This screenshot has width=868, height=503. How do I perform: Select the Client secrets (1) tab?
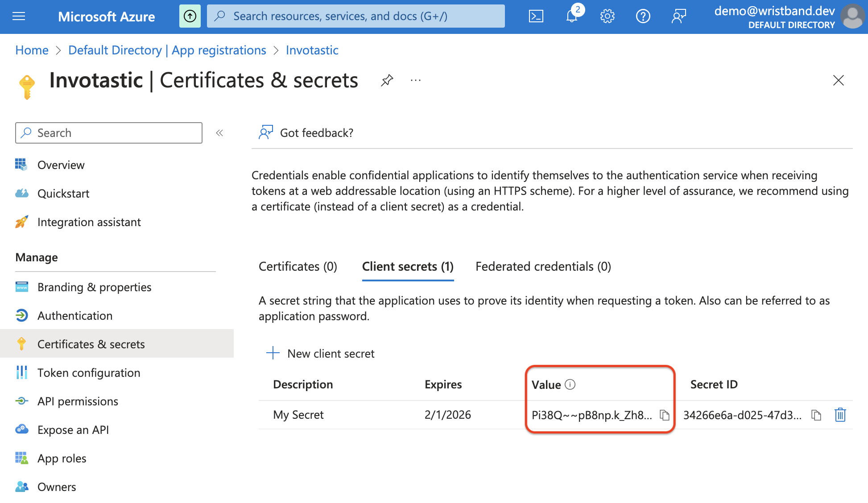point(408,267)
